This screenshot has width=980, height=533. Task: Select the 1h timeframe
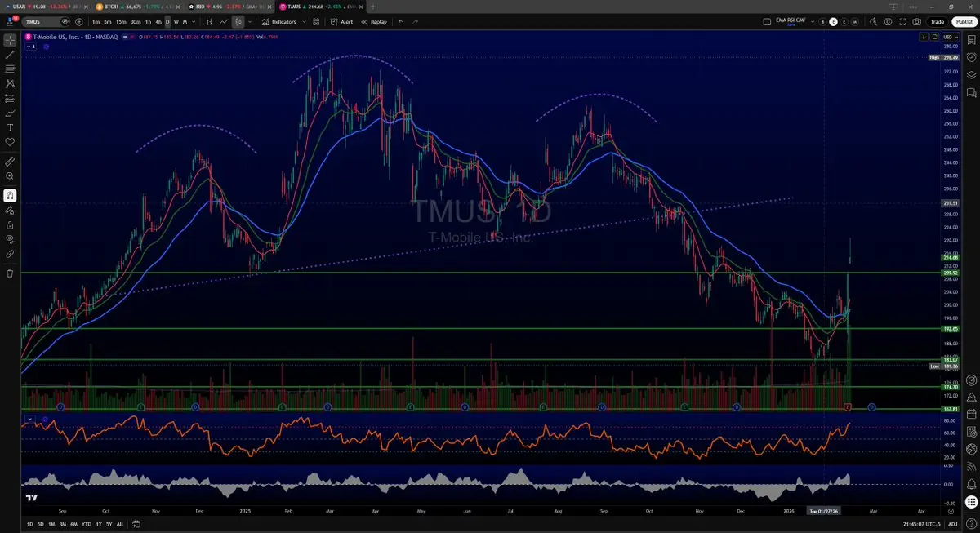148,22
